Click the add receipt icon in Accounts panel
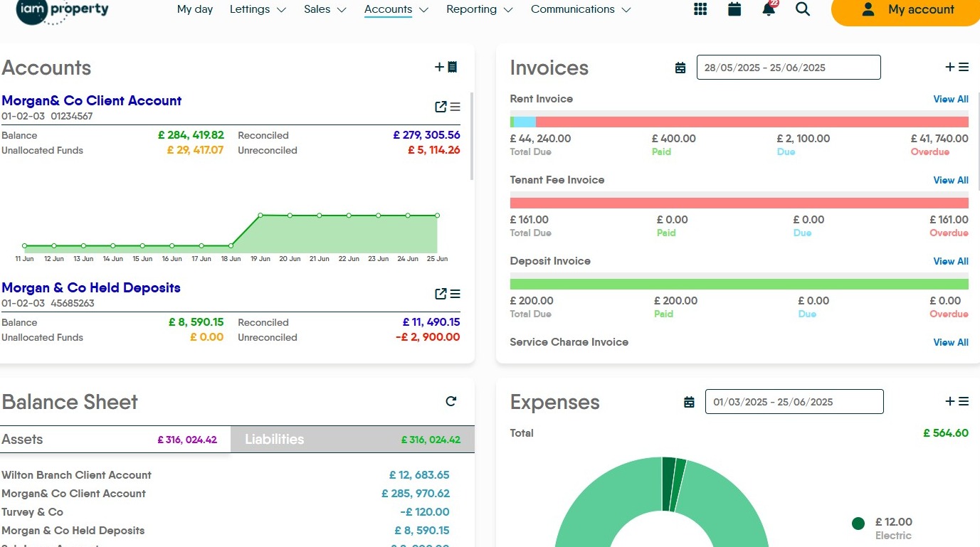Image resolution: width=980 pixels, height=547 pixels. (446, 67)
